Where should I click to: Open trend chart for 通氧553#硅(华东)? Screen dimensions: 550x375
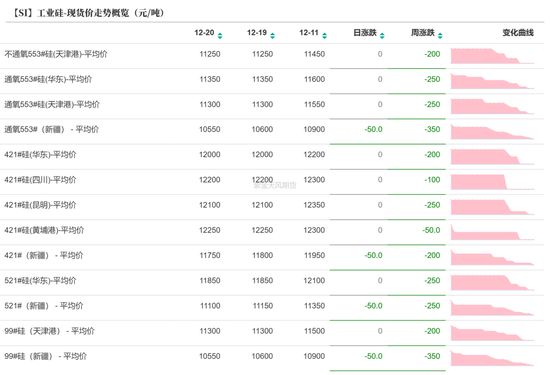pyautogui.click(x=492, y=81)
